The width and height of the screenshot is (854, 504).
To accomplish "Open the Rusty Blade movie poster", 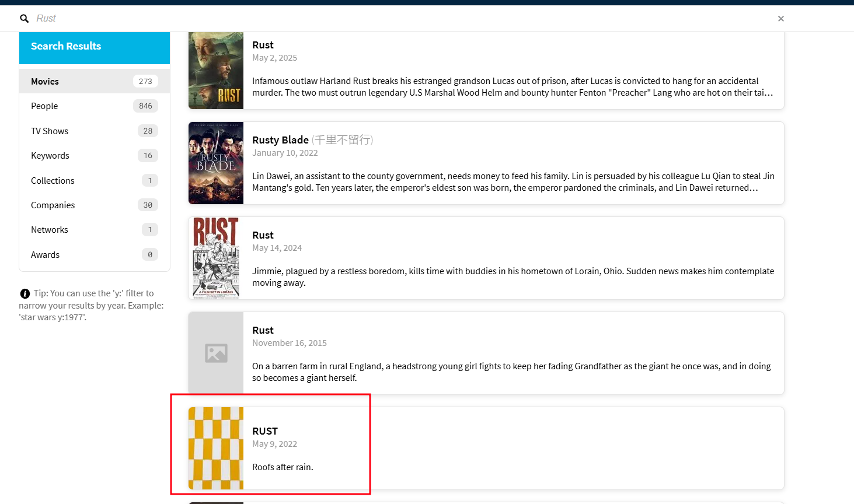I will click(216, 163).
